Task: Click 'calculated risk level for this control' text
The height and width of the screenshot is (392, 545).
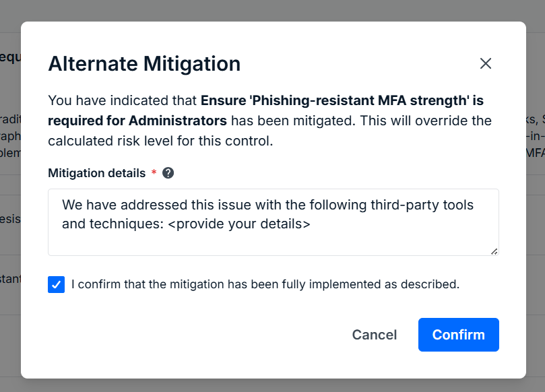Action: pos(160,141)
